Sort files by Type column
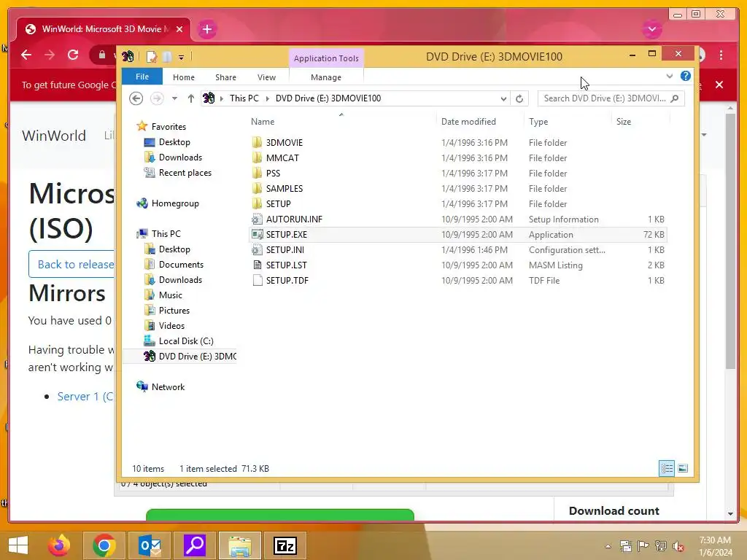This screenshot has width=747, height=560. coord(567,122)
